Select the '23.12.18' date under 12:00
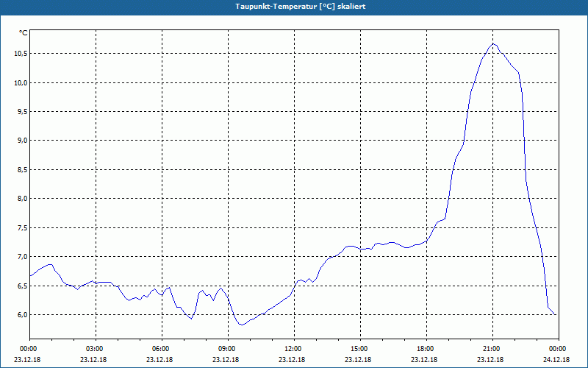Image resolution: width=588 pixels, height=368 pixels. 292,360
